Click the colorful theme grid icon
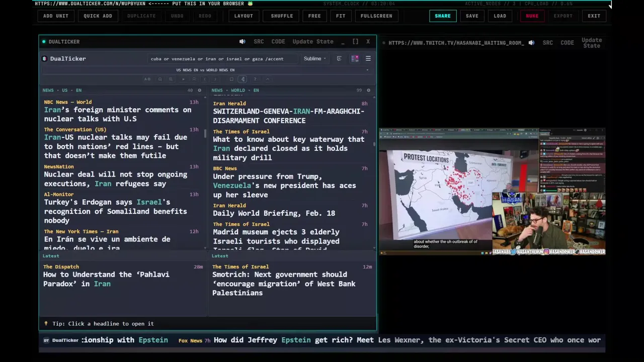This screenshot has width=644, height=362. coord(355,59)
